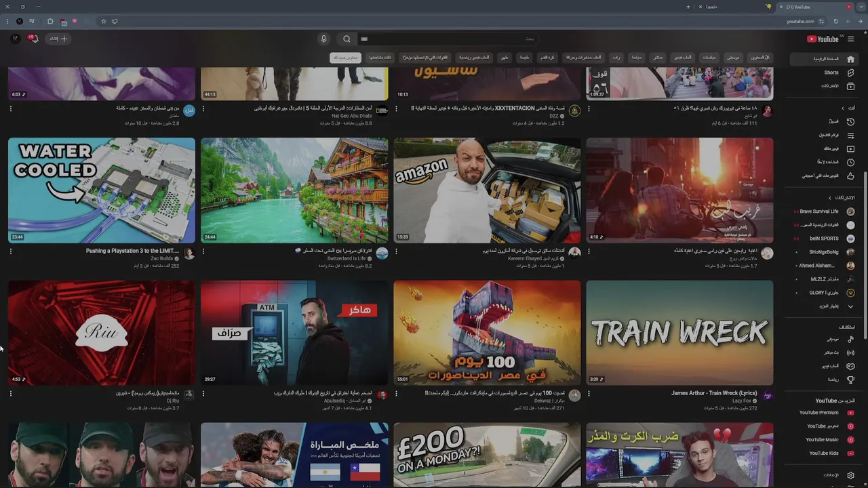Open YouTube Kids link
The image size is (868, 488).
824,453
